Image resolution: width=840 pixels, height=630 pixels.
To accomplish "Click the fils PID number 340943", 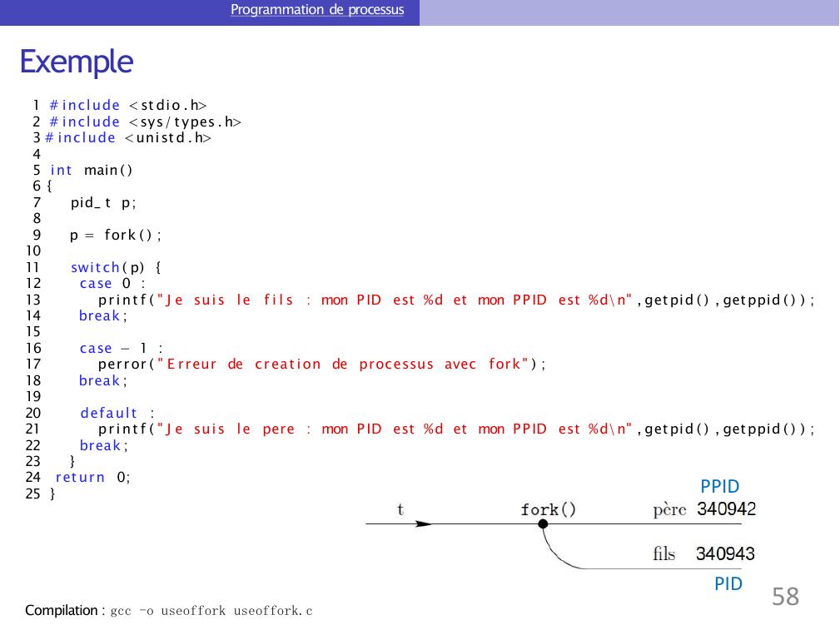I will 726,554.
